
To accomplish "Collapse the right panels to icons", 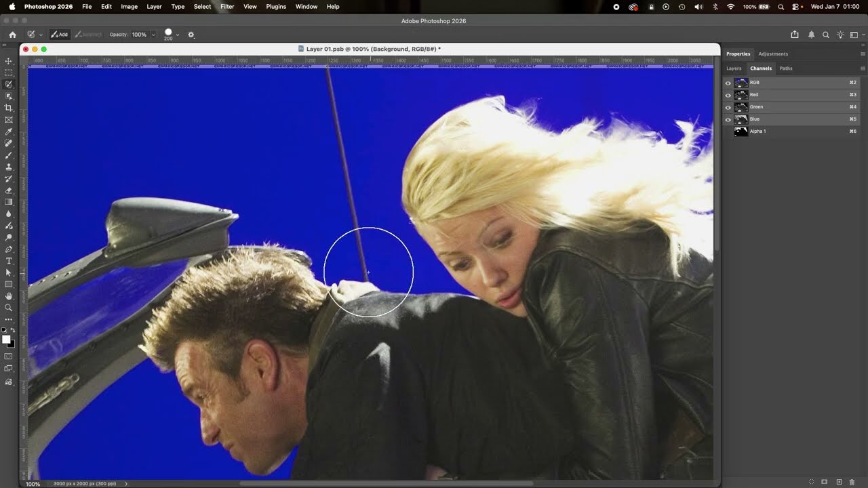I will tap(862, 45).
